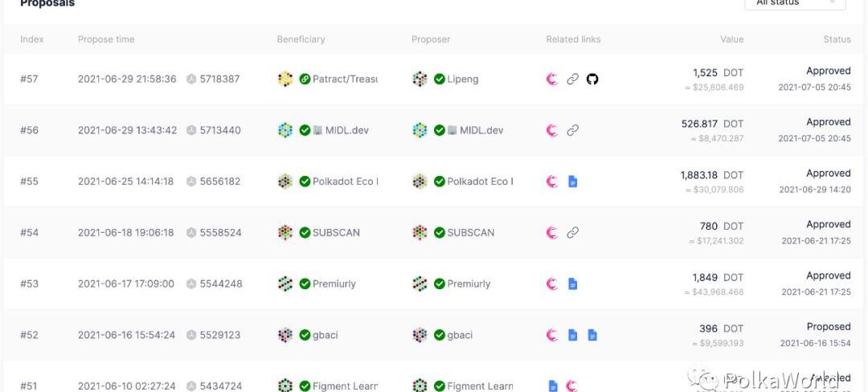Open the pink Polkassembly icon for proposal #56

point(552,130)
